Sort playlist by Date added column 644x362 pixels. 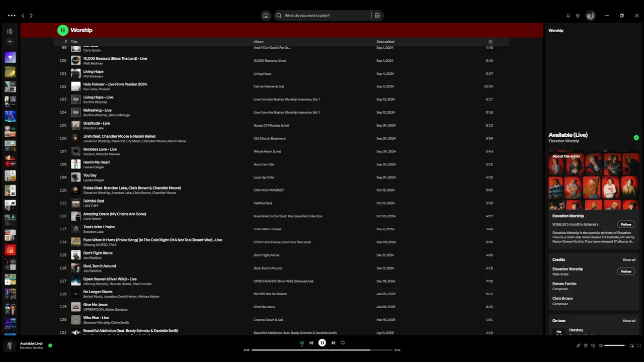pos(385,42)
